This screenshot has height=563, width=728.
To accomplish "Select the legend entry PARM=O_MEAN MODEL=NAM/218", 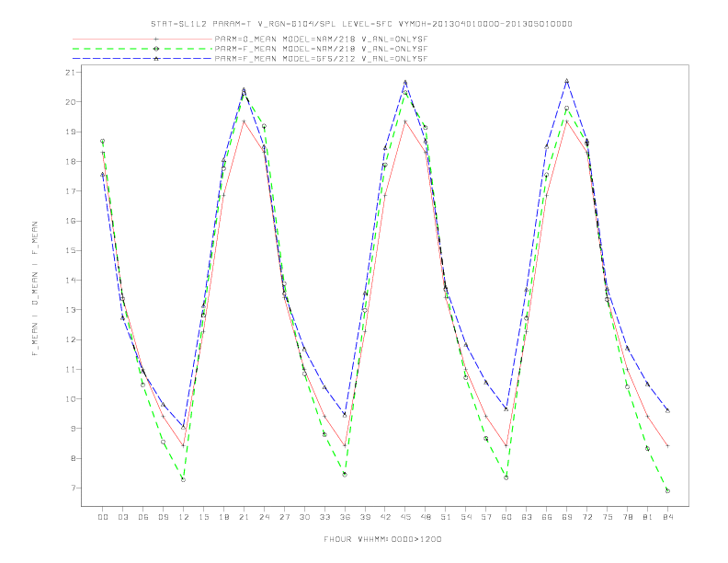I will pyautogui.click(x=321, y=40).
